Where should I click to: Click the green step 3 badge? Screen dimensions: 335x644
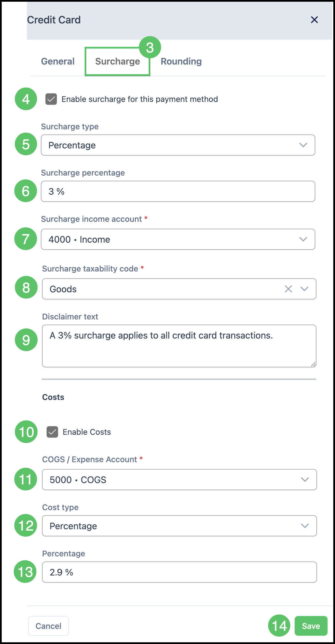pos(150,47)
